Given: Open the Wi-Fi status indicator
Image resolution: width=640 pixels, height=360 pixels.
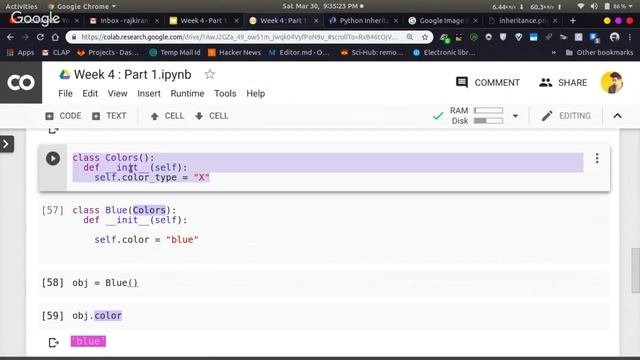Looking at the screenshot, I should (580, 6).
